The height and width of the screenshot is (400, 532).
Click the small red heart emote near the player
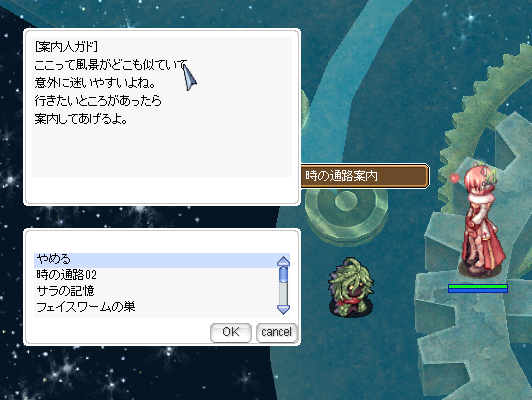(x=454, y=178)
